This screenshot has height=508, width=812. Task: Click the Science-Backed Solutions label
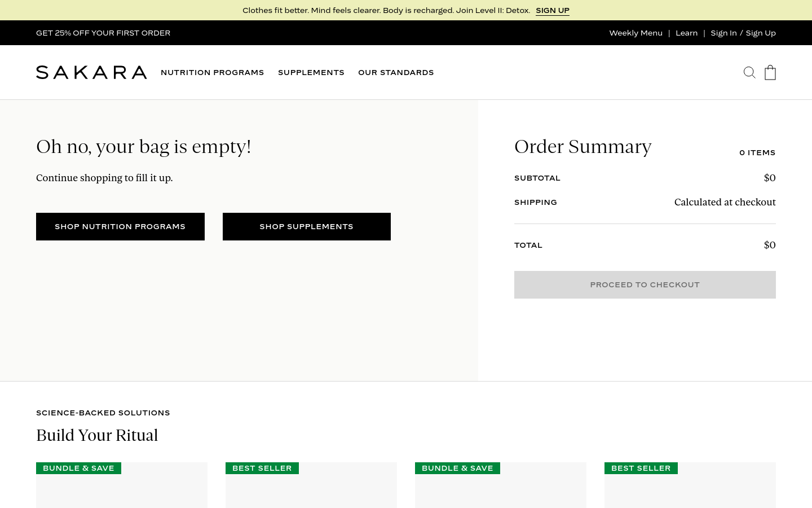point(103,413)
